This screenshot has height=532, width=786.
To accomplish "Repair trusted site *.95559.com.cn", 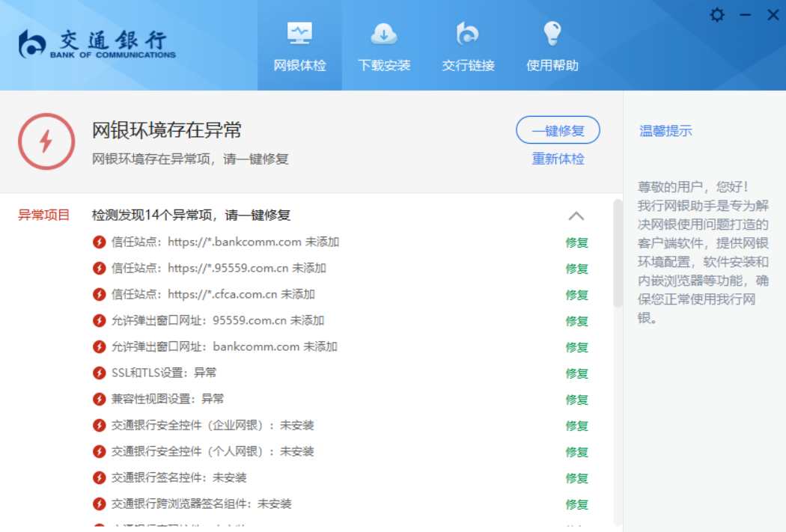I will coord(576,269).
